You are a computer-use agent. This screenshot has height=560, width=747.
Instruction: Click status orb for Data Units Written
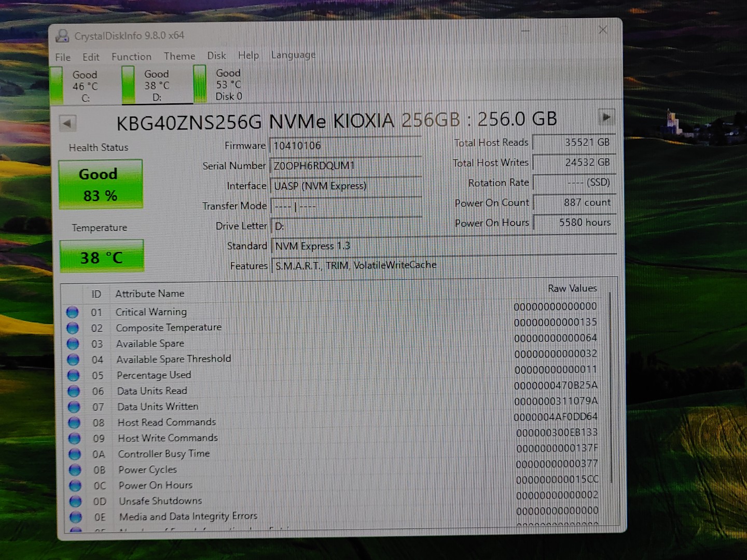[74, 407]
